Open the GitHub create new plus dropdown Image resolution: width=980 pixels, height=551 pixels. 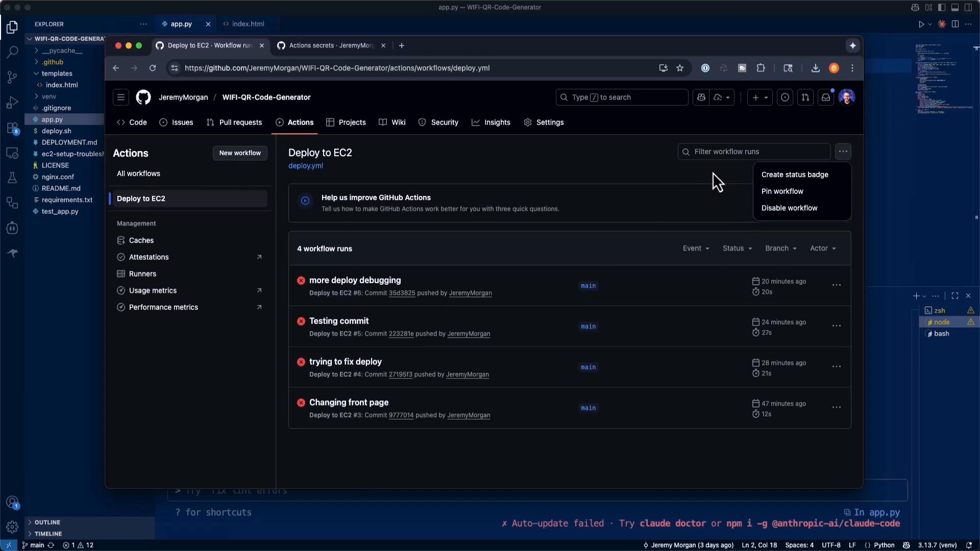(760, 97)
